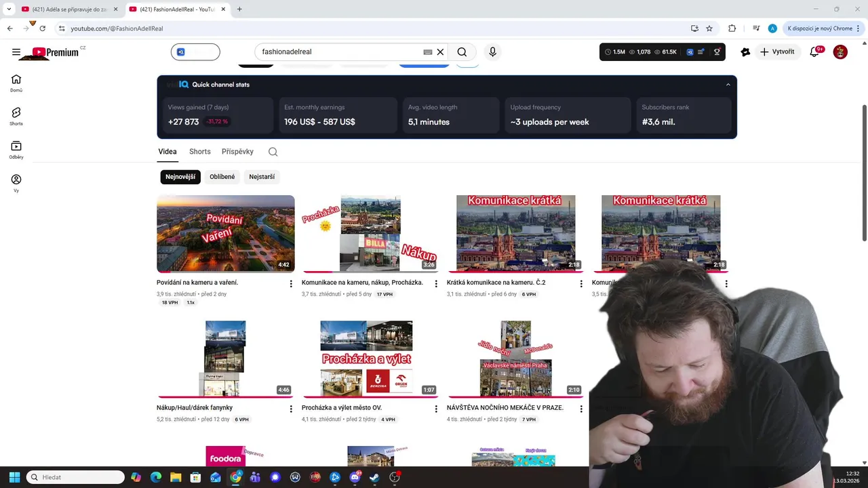Viewport: 868px width, 488px height.
Task: Open the on-screen keyboard icon in search
Action: tap(427, 52)
